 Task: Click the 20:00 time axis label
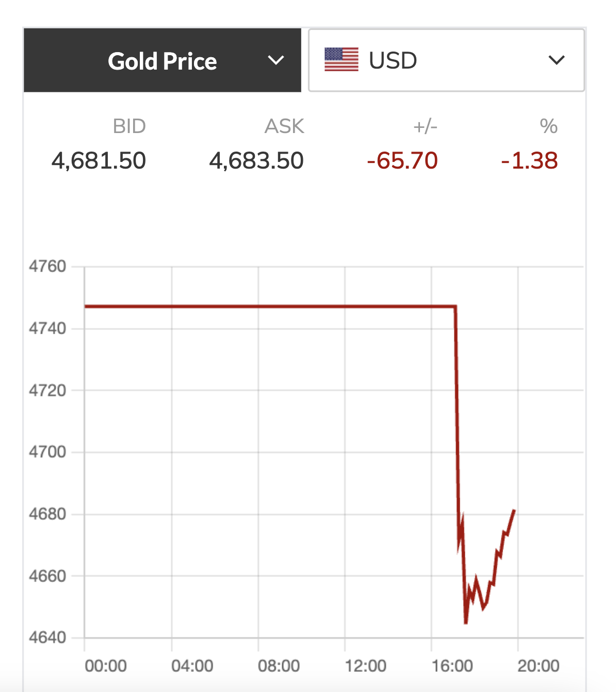coord(538,666)
